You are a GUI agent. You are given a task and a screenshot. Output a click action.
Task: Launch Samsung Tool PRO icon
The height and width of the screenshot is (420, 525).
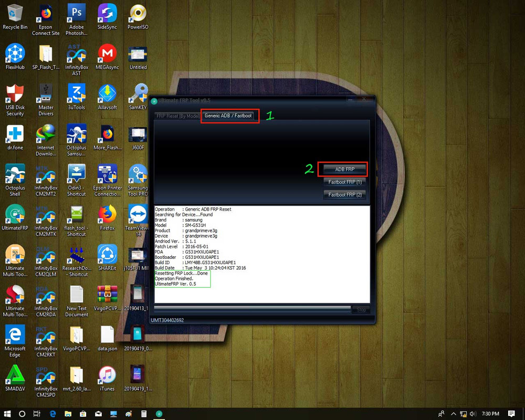[x=138, y=180]
